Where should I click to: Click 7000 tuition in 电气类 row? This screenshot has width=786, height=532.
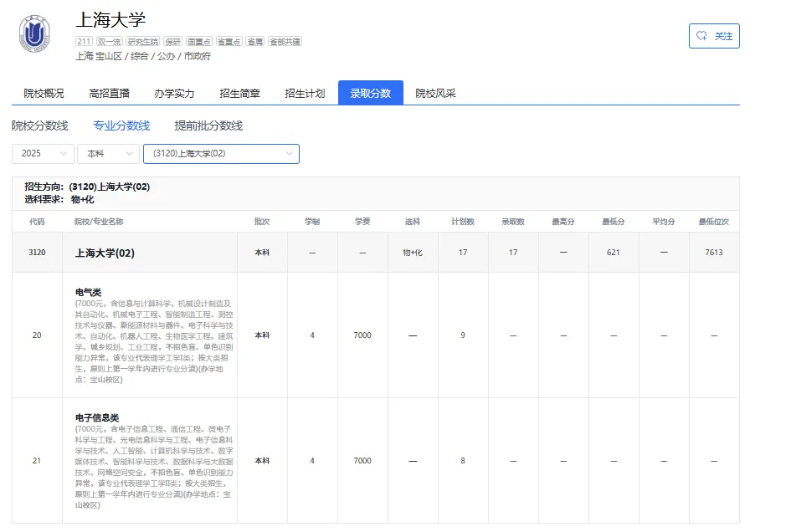(362, 335)
